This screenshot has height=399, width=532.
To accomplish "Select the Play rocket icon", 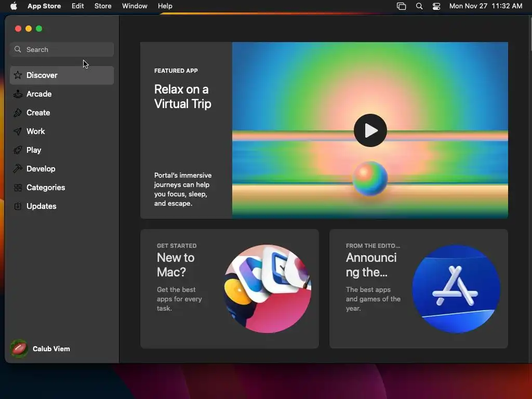I will point(18,150).
